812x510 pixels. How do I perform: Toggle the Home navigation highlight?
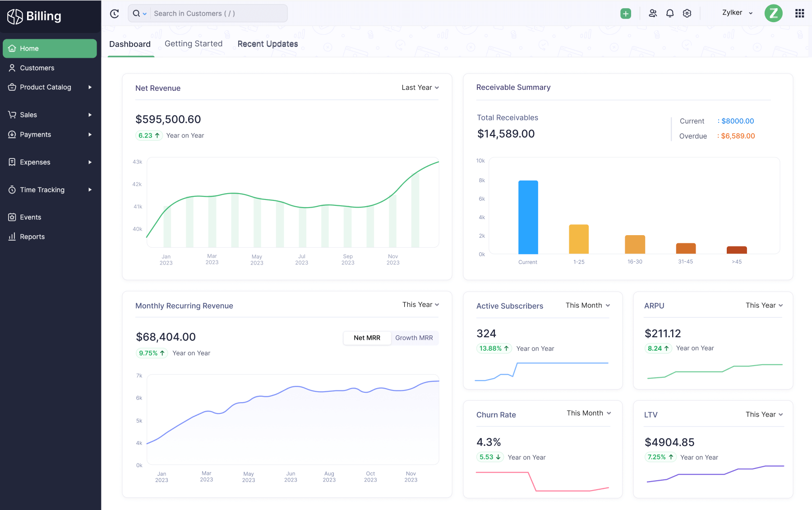[x=29, y=48]
